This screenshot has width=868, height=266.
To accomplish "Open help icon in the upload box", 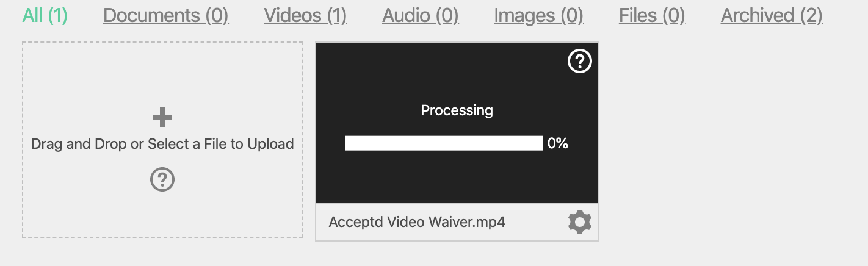I will tap(162, 180).
